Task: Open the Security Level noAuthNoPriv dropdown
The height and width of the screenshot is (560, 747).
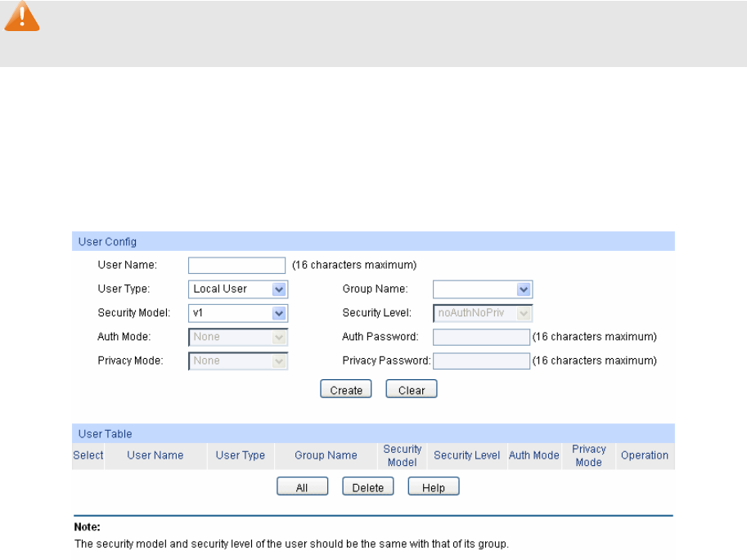Action: pyautogui.click(x=483, y=313)
